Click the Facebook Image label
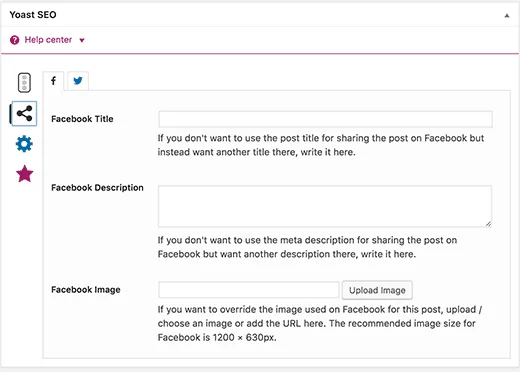 click(86, 290)
